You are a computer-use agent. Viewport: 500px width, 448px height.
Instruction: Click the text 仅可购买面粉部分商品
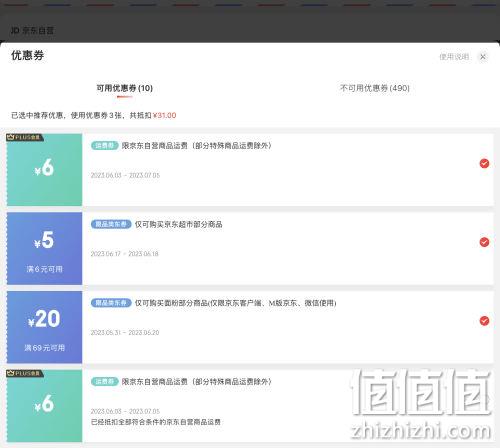click(x=171, y=303)
